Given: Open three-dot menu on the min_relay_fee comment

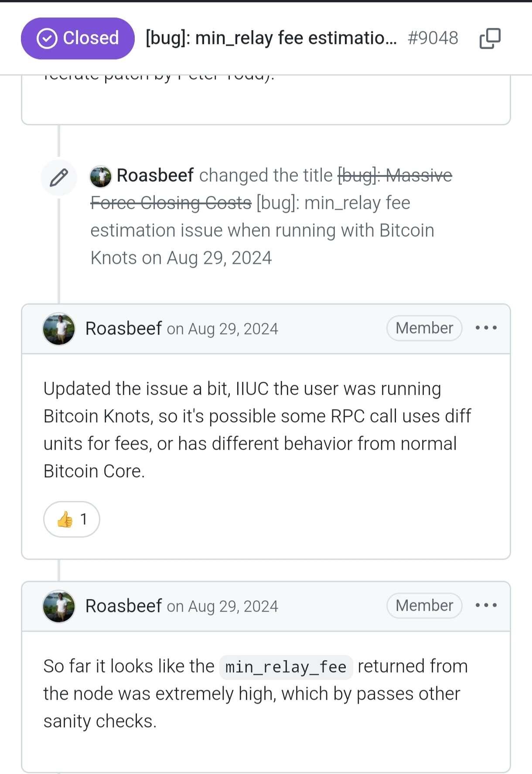Looking at the screenshot, I should pos(486,605).
